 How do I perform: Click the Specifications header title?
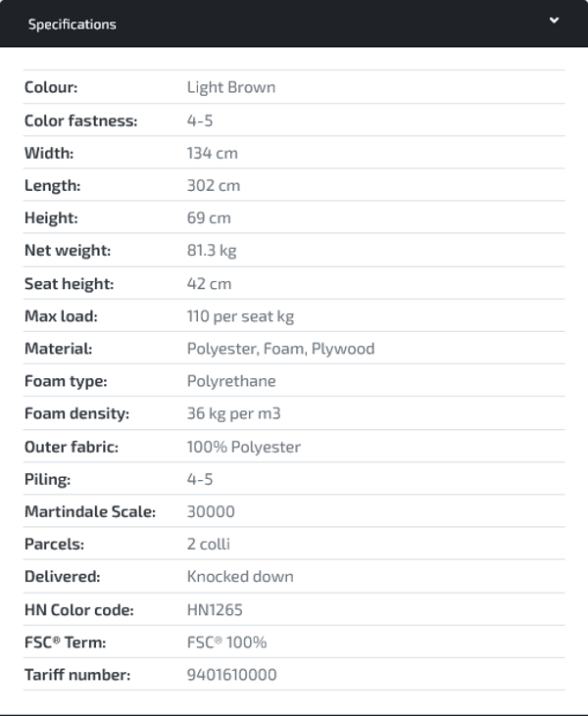click(x=72, y=24)
